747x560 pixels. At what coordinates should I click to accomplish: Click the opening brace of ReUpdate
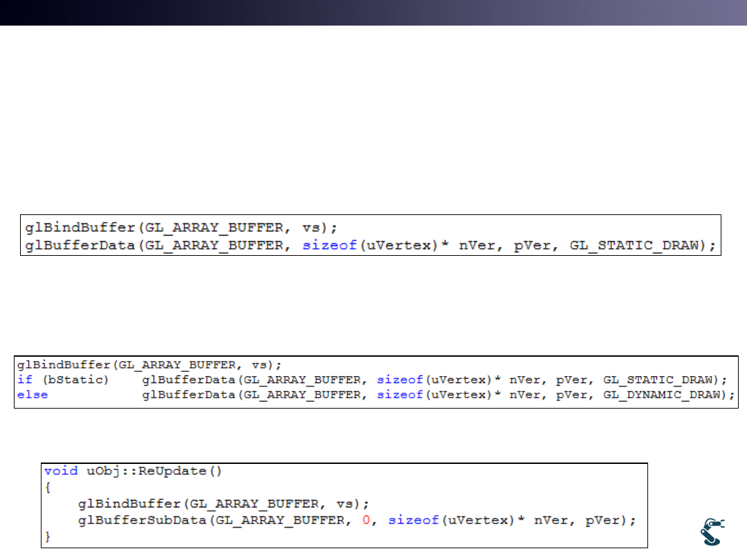pos(48,487)
